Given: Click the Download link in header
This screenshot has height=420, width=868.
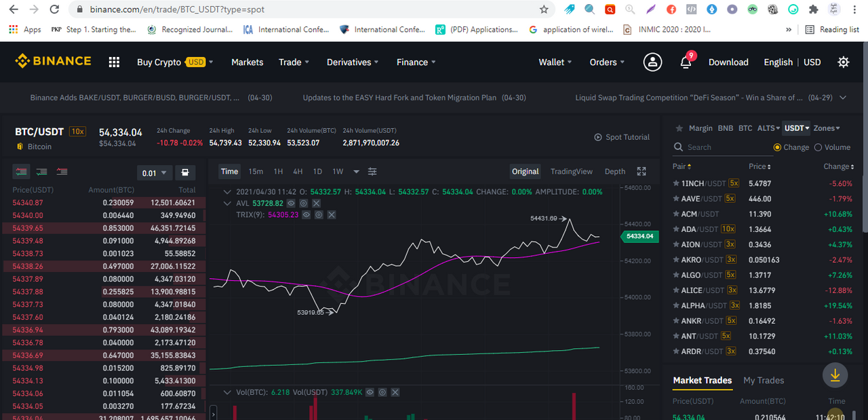Looking at the screenshot, I should click(728, 62).
